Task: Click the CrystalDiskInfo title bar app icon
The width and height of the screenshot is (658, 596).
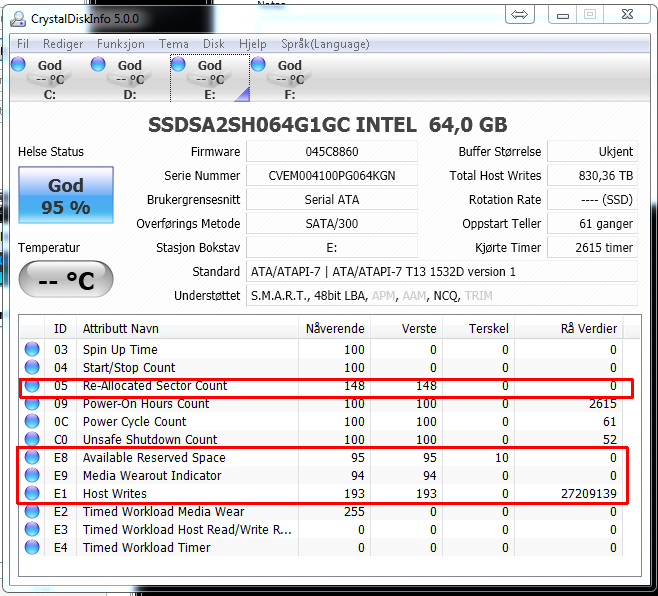Action: coord(18,19)
